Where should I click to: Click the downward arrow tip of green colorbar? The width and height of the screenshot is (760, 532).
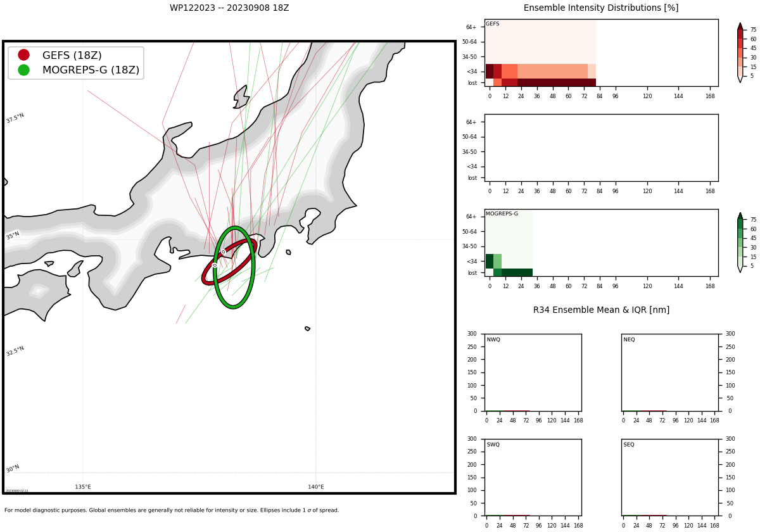pyautogui.click(x=740, y=270)
